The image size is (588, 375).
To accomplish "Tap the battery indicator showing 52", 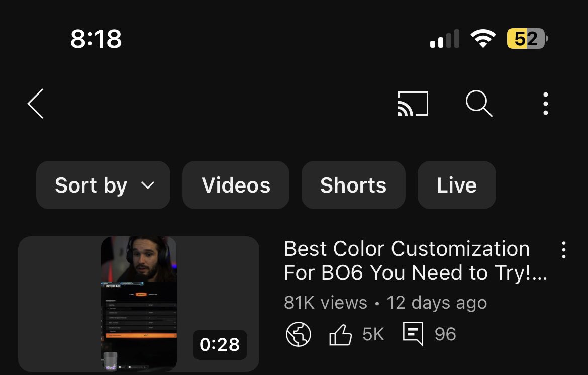I will pos(527,38).
